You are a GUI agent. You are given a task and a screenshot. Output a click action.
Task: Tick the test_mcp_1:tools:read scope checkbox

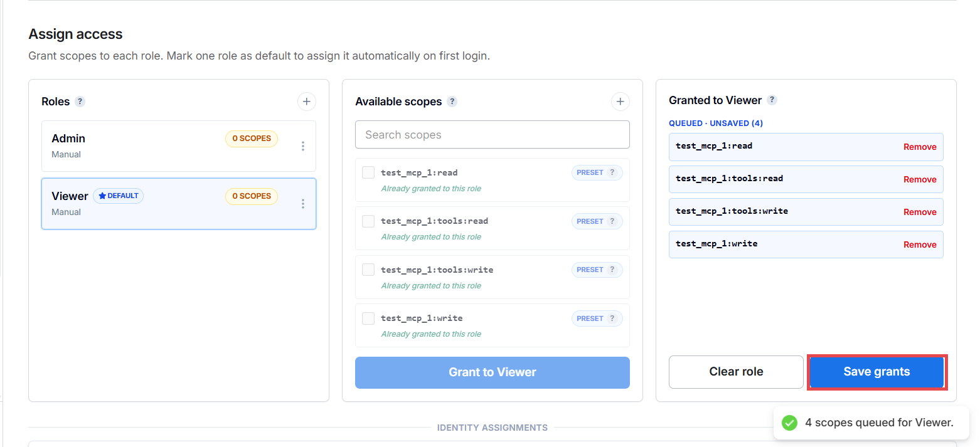tap(368, 221)
